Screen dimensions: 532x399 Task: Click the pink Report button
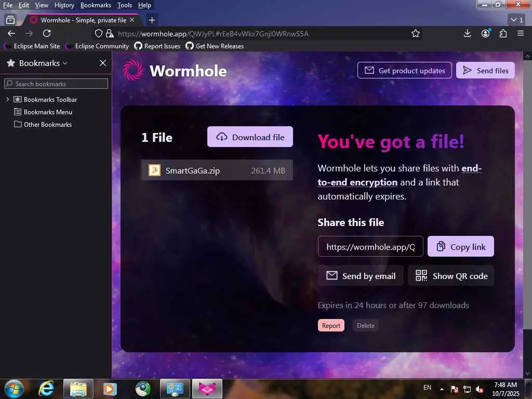coord(331,325)
